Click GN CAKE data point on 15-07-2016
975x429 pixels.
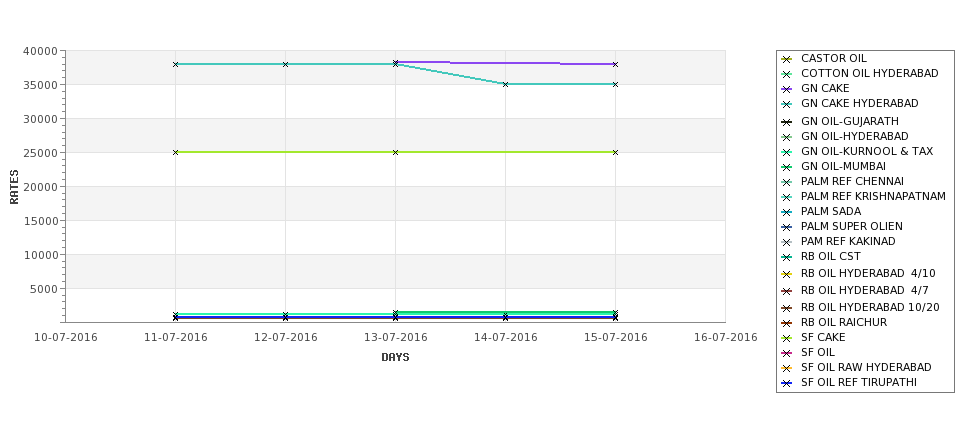tap(616, 64)
